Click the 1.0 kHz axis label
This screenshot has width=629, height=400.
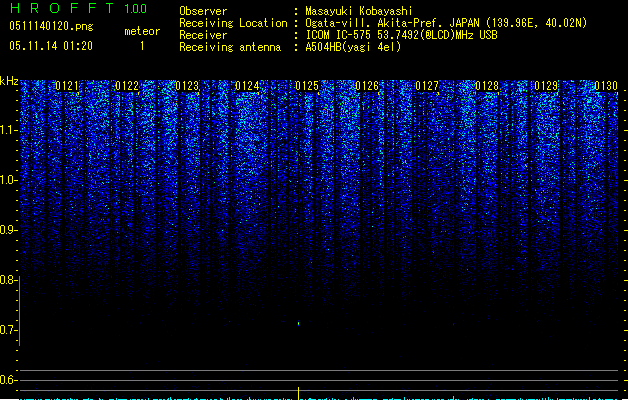pyautogui.click(x=8, y=180)
